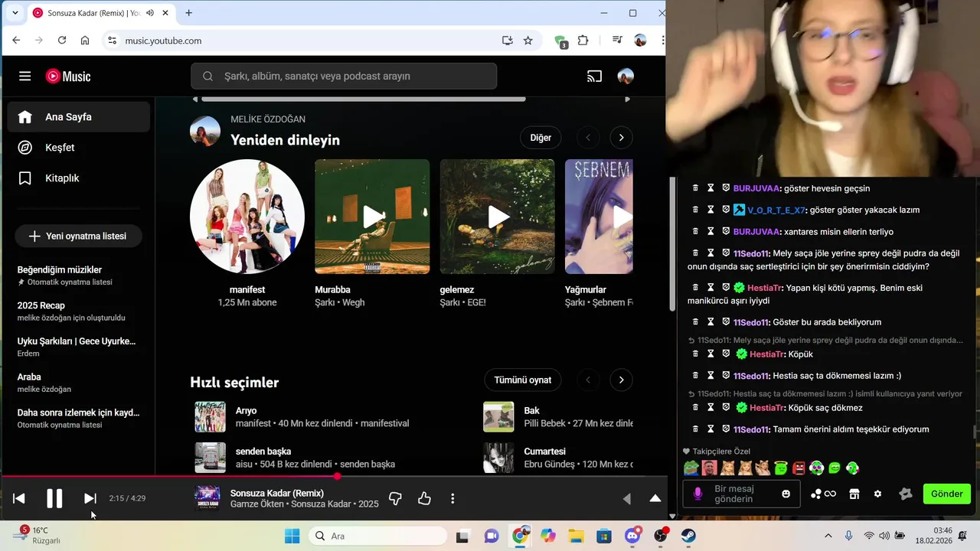Open the Uyku Şarkıları playlist
Viewport: 980px width, 551px height.
(77, 347)
